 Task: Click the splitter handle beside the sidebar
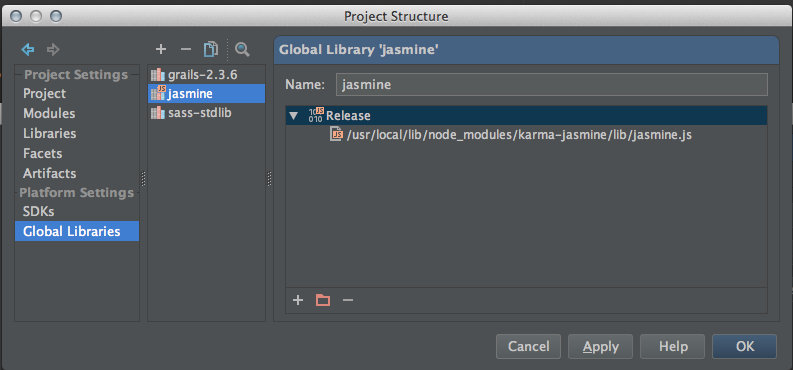(143, 178)
